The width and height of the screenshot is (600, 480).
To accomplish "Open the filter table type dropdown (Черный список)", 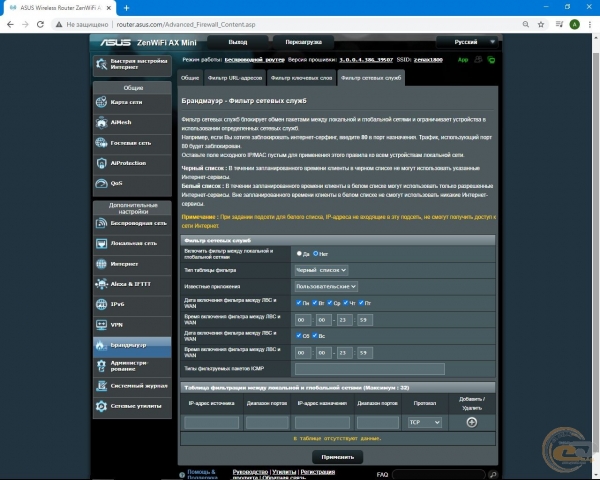I will coord(321,270).
